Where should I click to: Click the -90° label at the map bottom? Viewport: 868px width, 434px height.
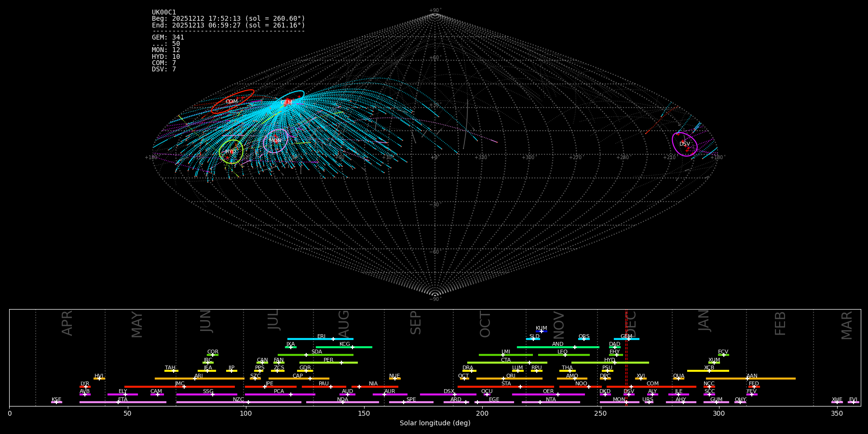coord(435,299)
